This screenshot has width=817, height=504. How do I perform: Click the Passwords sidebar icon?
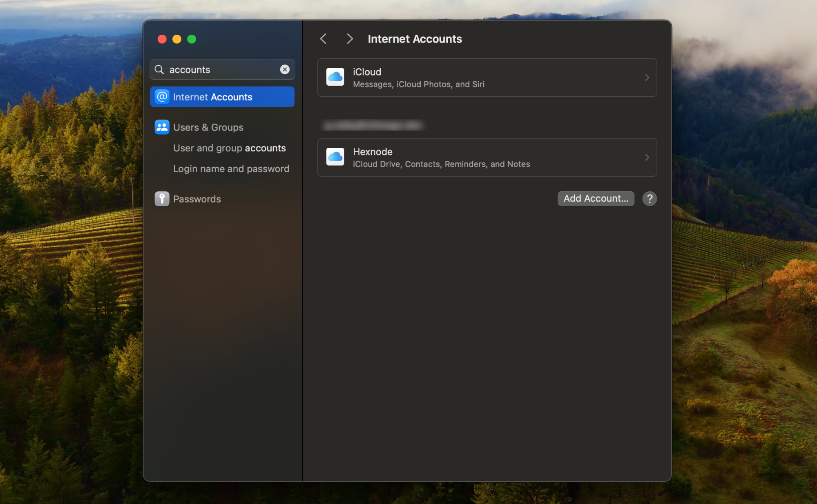pos(162,199)
